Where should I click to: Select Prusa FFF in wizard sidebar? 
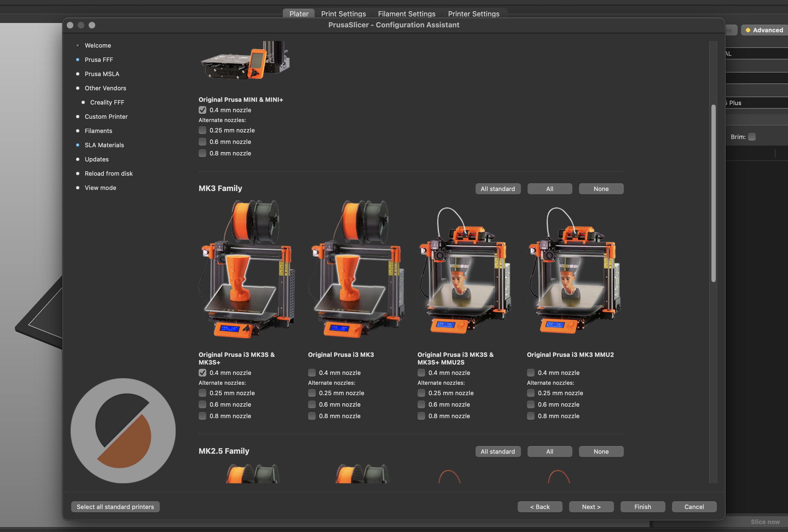pyautogui.click(x=99, y=60)
